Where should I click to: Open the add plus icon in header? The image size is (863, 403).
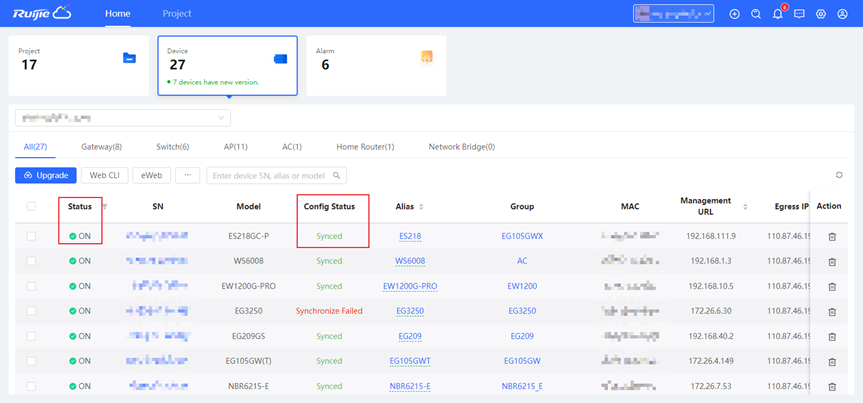point(734,14)
